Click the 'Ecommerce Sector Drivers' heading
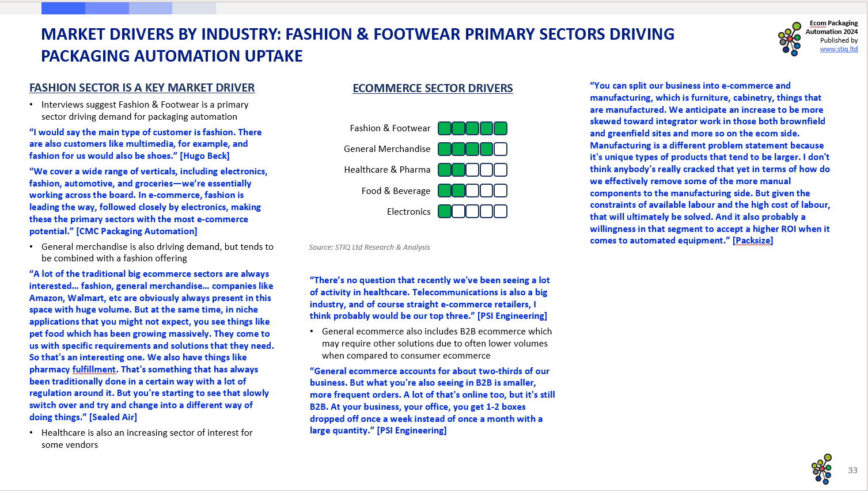The width and height of the screenshot is (868, 491). click(x=433, y=88)
